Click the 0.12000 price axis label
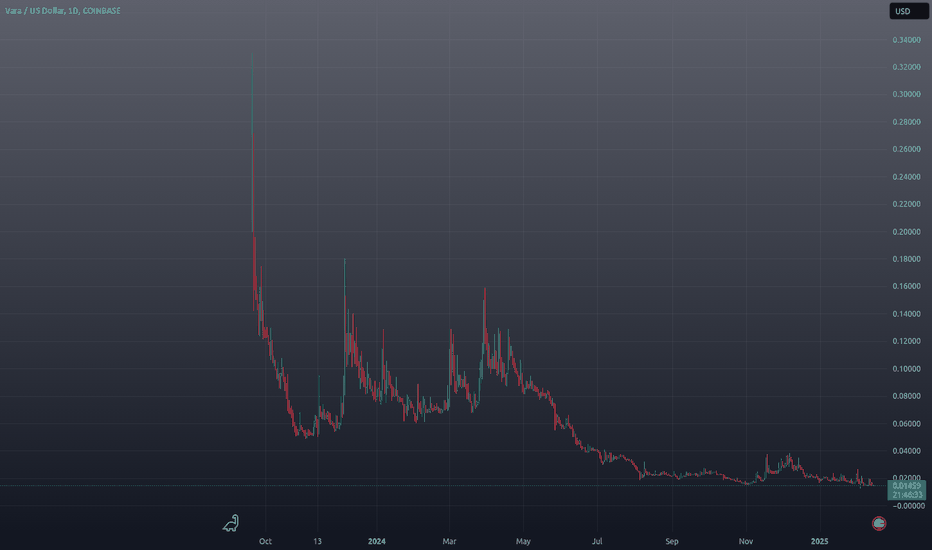This screenshot has height=550, width=932. coord(906,341)
